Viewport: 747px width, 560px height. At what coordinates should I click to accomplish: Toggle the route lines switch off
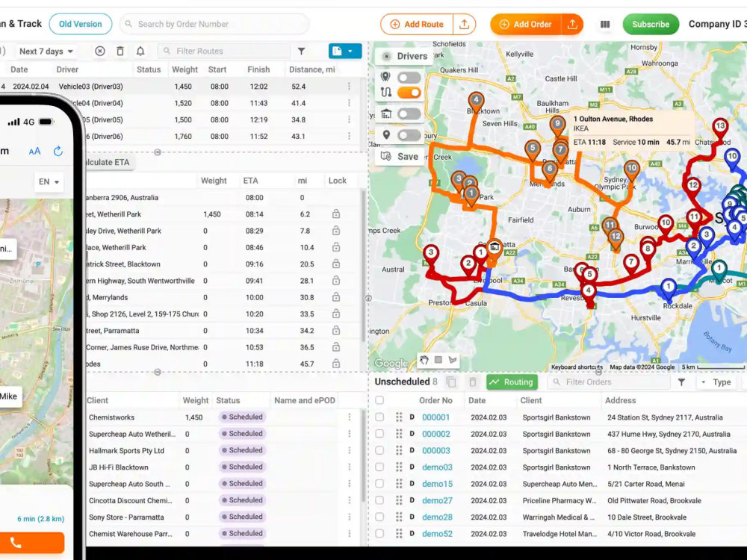pyautogui.click(x=409, y=93)
